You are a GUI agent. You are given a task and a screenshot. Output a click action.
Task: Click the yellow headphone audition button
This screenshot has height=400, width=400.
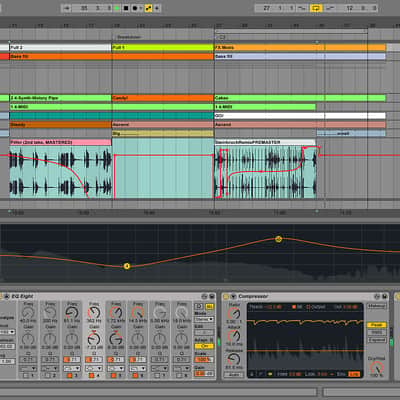(x=210, y=306)
